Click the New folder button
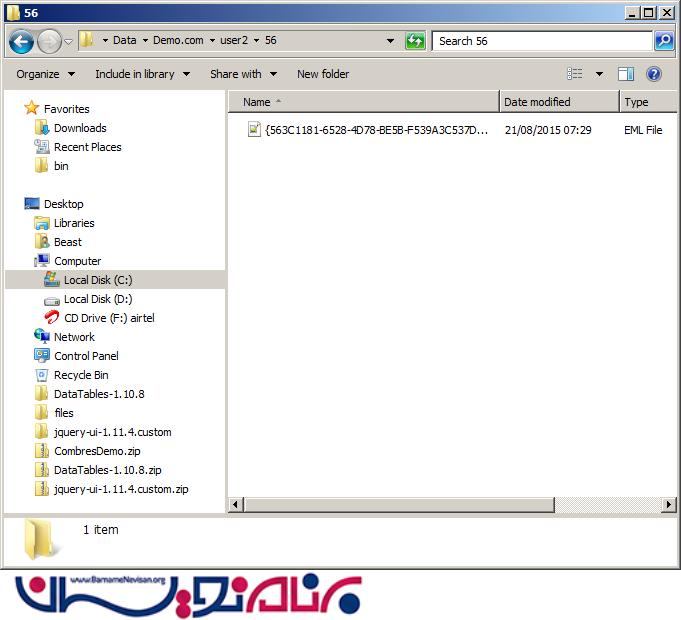The width and height of the screenshot is (681, 620). 323,74
